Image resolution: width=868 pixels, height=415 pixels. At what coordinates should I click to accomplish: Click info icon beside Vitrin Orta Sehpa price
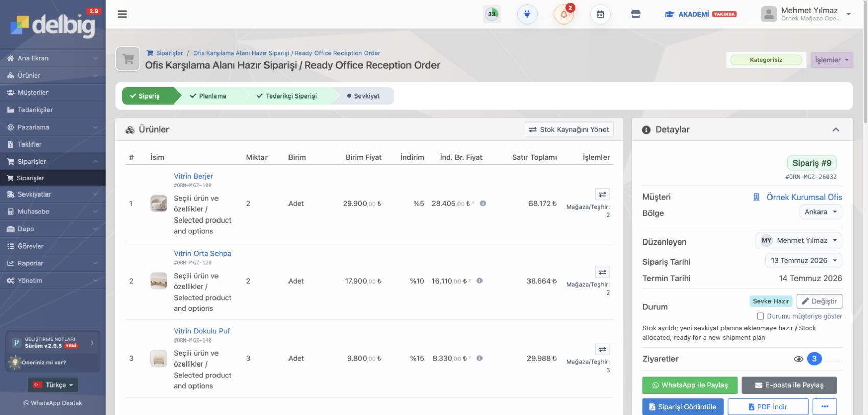point(479,281)
